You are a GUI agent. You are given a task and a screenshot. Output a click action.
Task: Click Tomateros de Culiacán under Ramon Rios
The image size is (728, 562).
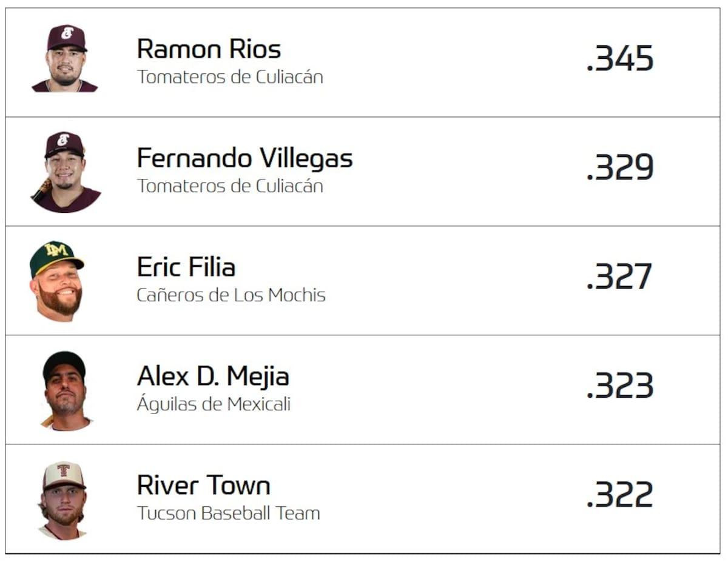pos(230,77)
